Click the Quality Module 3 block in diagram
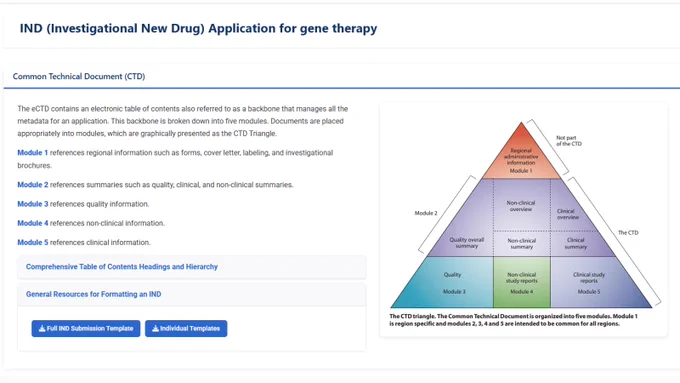The width and height of the screenshot is (680, 383). (453, 282)
